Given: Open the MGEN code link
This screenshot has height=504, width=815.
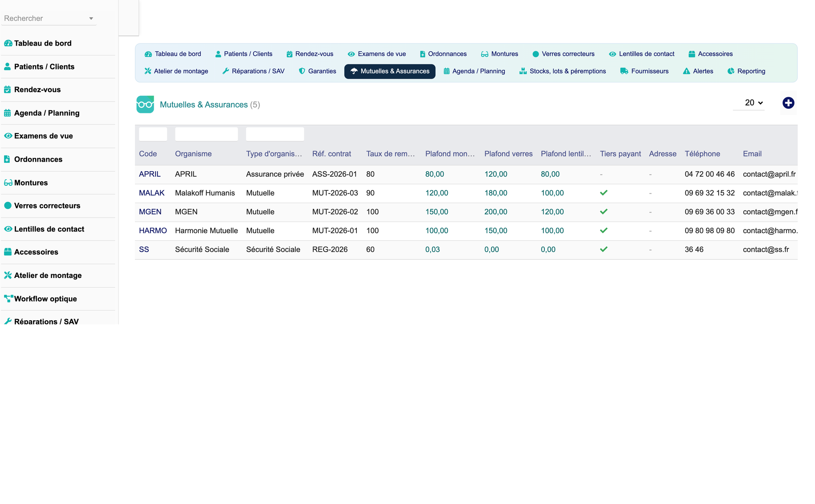Looking at the screenshot, I should 150,212.
